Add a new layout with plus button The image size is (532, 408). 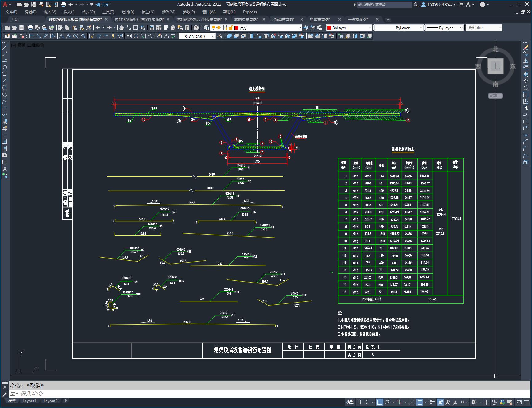point(65,401)
